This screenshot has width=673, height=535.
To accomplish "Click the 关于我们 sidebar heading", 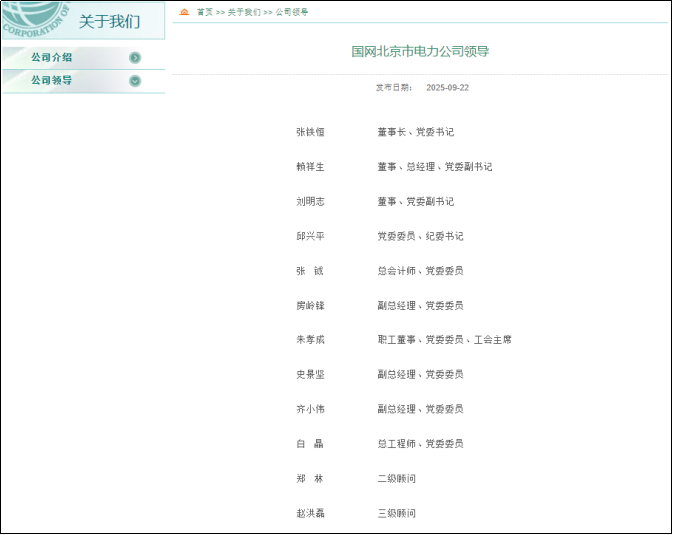I will [x=109, y=21].
